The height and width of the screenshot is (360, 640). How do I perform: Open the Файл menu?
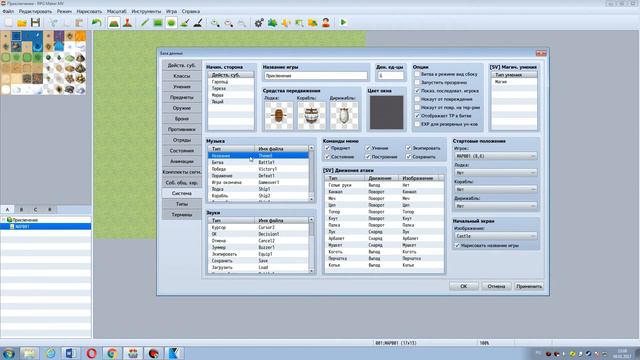8,11
